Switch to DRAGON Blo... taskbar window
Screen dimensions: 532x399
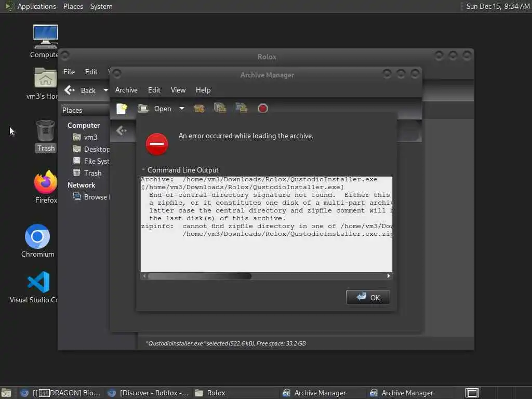pos(60,393)
